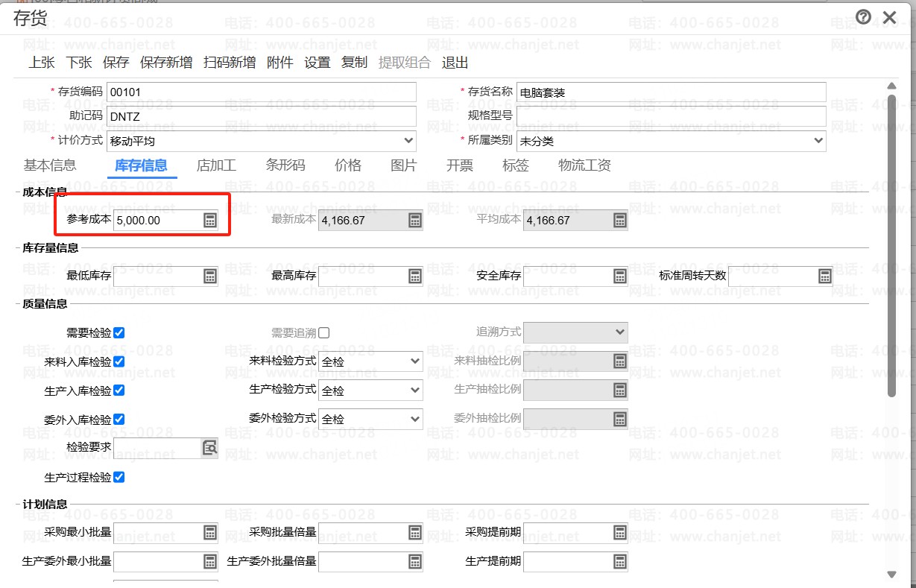This screenshot has width=916, height=588.
Task: Open calculator for 安全库存
Action: coord(619,276)
